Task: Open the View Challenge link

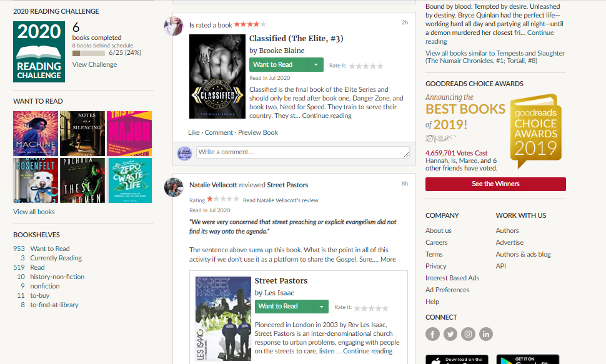Action: (94, 64)
